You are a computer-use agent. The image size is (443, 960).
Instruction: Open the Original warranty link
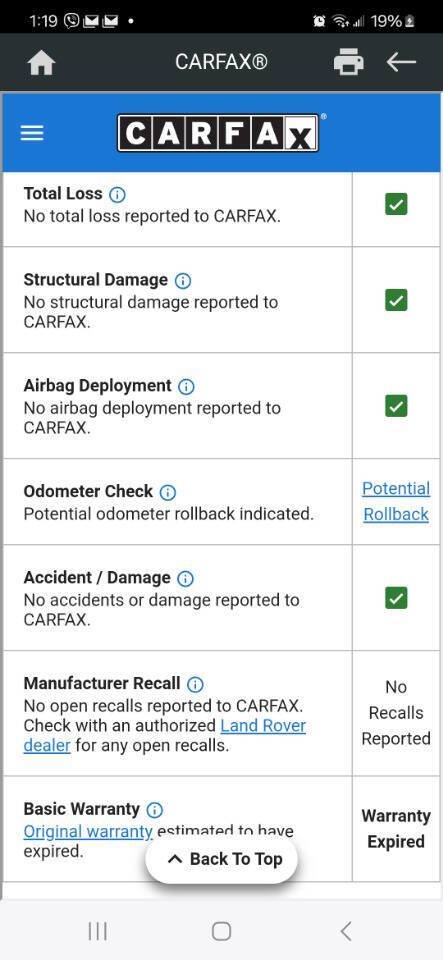click(88, 831)
